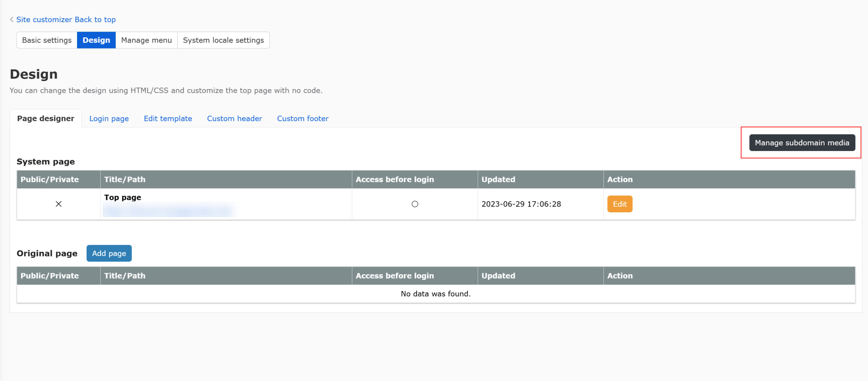Click the Updated column header in System page table

tap(498, 179)
